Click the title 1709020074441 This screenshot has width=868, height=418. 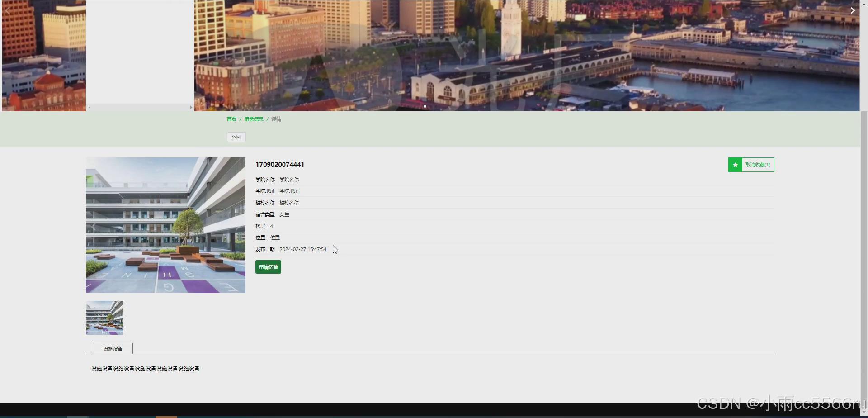pos(280,165)
